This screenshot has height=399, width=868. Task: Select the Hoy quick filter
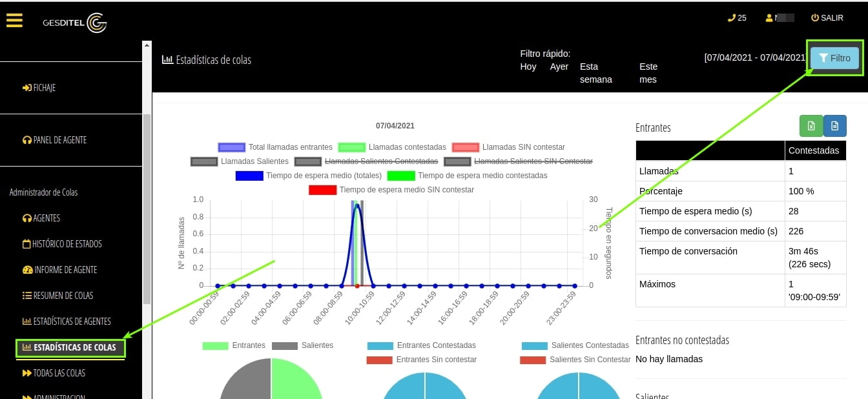click(528, 66)
